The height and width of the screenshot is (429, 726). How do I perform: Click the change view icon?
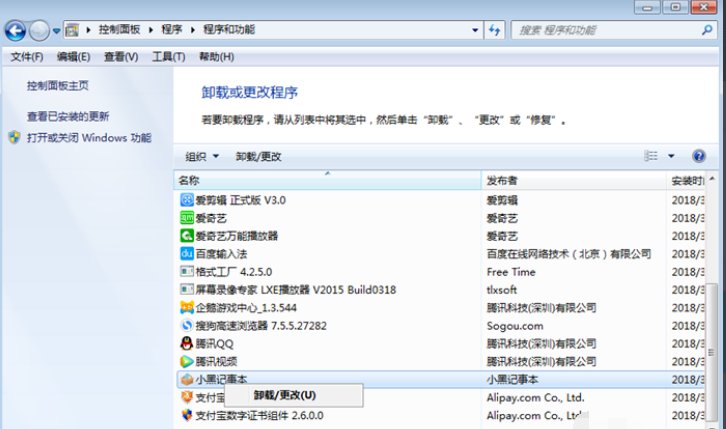point(651,156)
